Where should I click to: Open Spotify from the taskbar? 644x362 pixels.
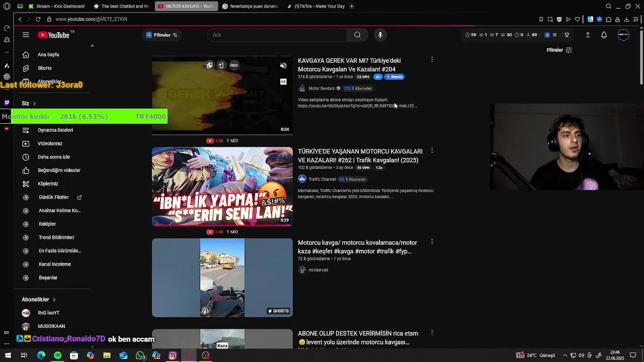click(57, 355)
